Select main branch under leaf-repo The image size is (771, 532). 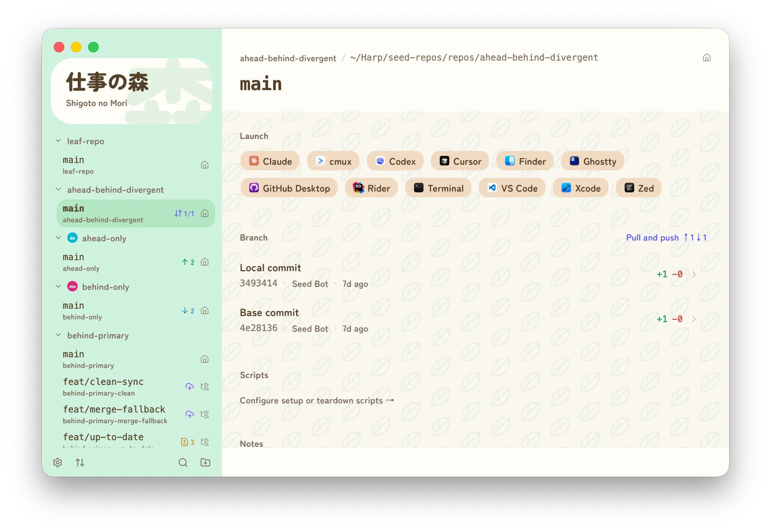point(136,165)
